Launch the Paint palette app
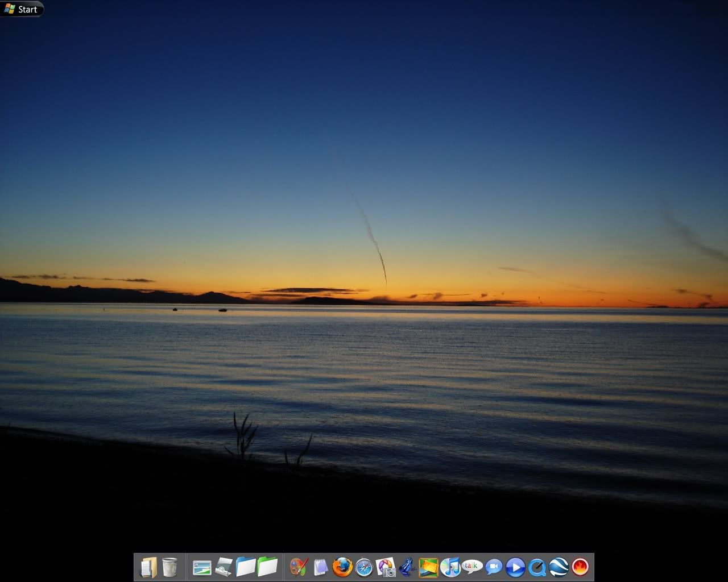The width and height of the screenshot is (728, 582). [299, 567]
